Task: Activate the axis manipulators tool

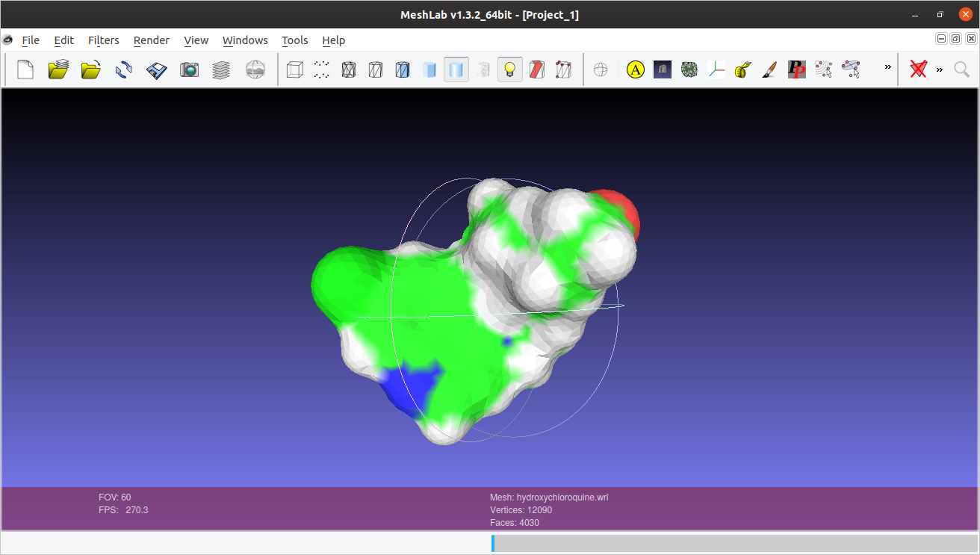Action: click(x=716, y=69)
